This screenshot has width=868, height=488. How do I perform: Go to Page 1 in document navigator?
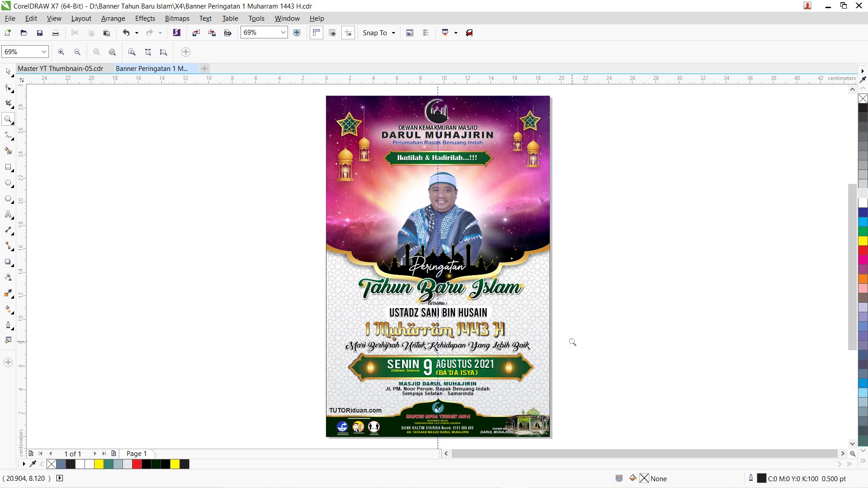(x=136, y=454)
